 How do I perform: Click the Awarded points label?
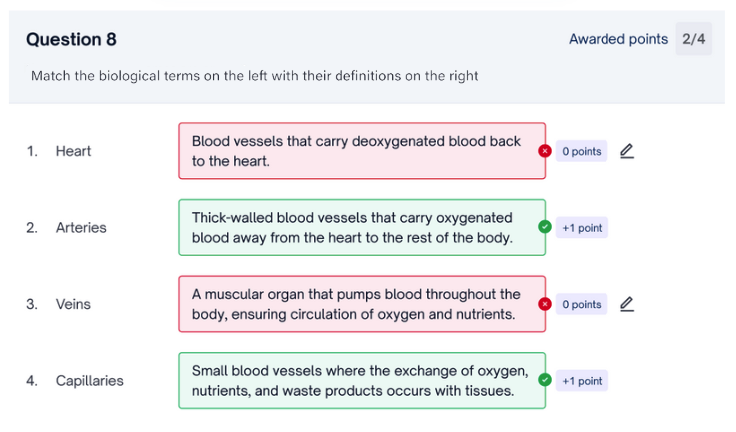click(618, 39)
